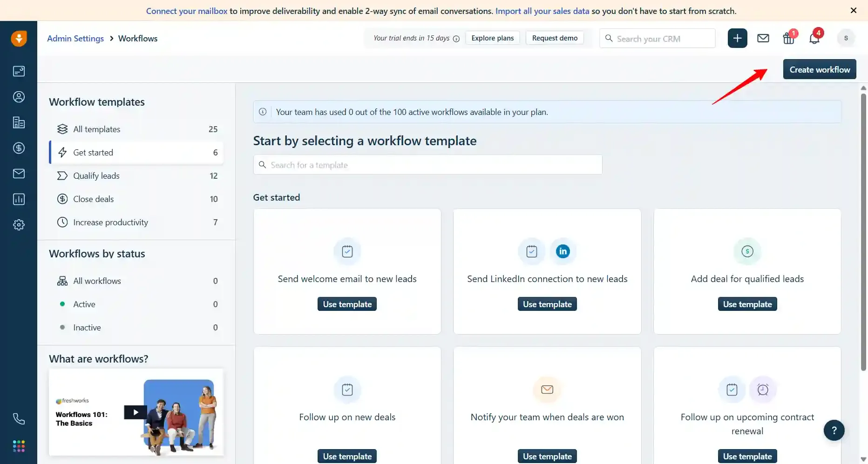Go to Admin Settings breadcrumb
The height and width of the screenshot is (464, 868).
pos(75,38)
